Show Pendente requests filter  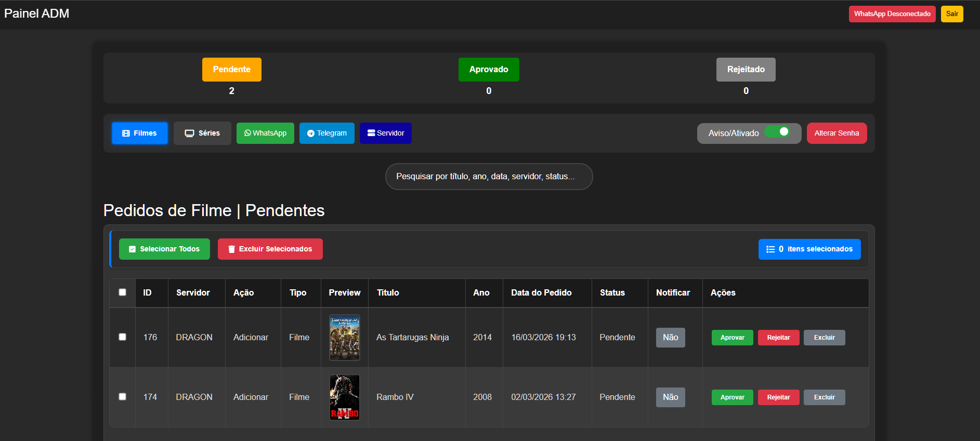(231, 70)
